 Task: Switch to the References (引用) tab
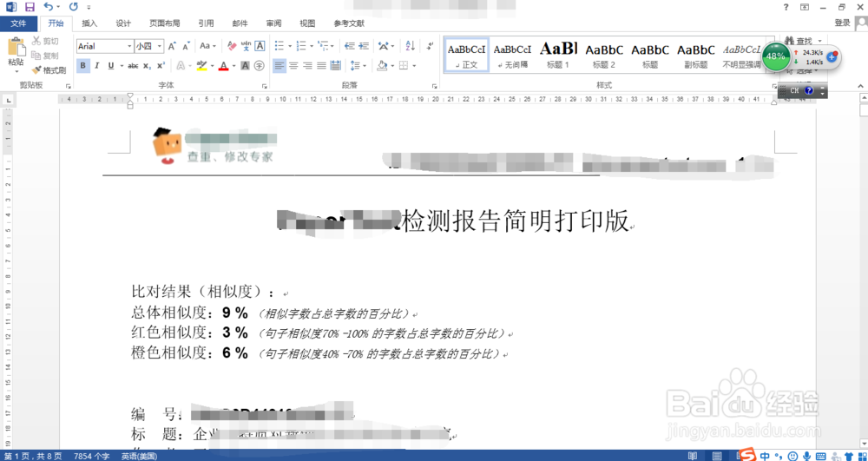(206, 23)
